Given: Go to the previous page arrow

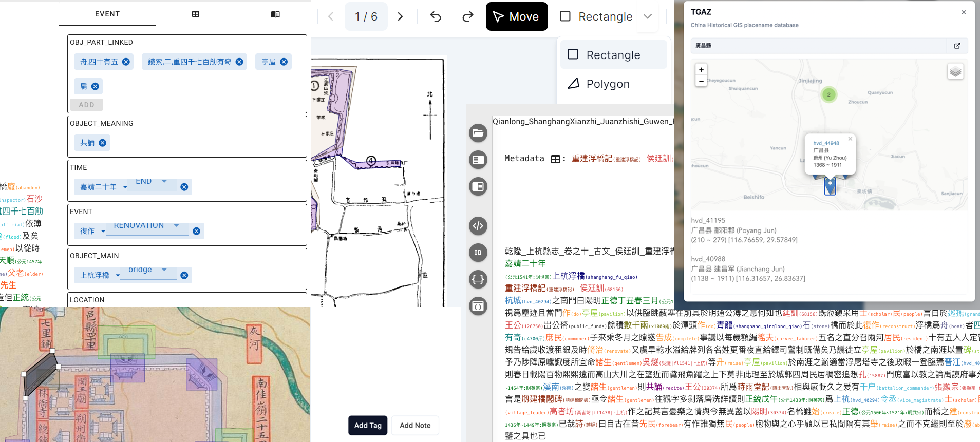Looking at the screenshot, I should click(x=331, y=16).
